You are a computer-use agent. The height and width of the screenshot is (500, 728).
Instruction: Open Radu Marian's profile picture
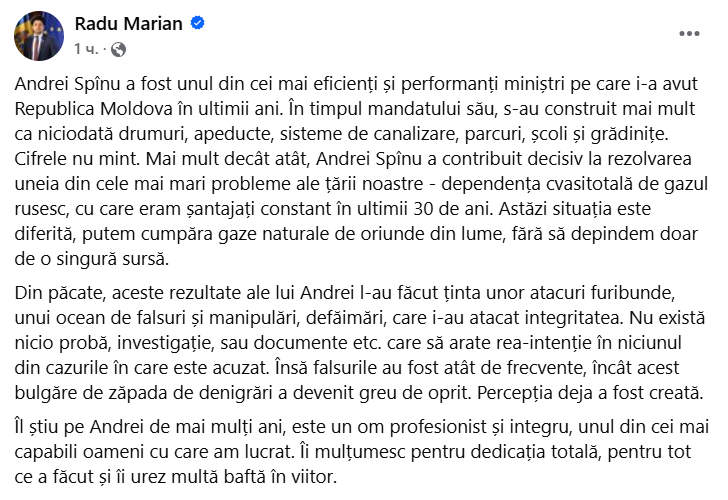click(x=38, y=36)
